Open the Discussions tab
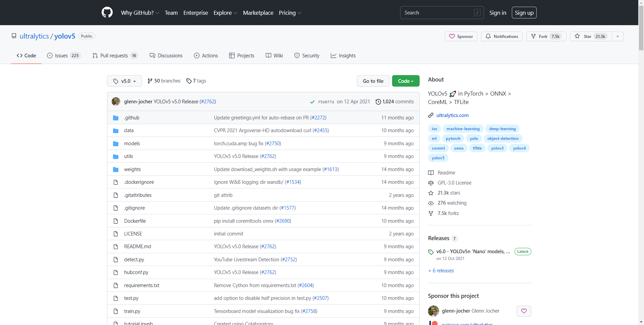This screenshot has width=644, height=325. tap(166, 56)
